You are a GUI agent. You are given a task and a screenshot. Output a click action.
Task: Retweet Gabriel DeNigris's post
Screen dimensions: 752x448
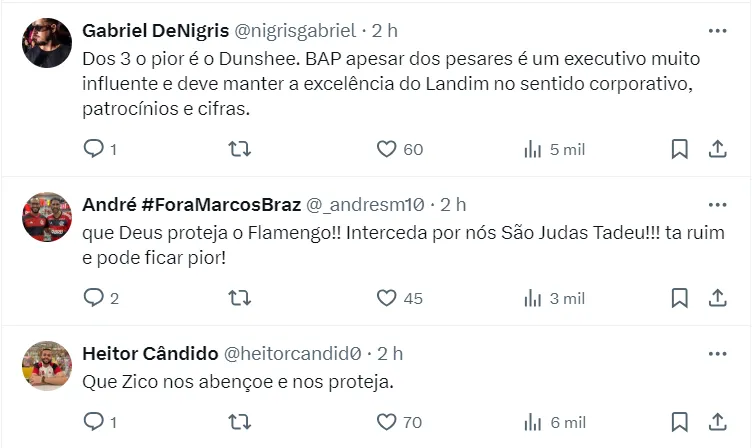coord(240,149)
